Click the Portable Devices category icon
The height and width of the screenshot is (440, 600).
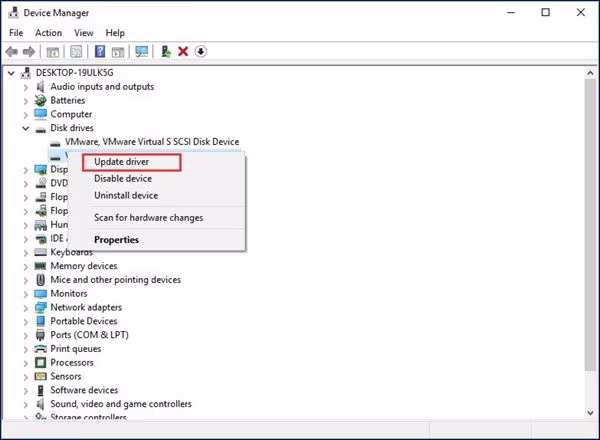coord(41,321)
